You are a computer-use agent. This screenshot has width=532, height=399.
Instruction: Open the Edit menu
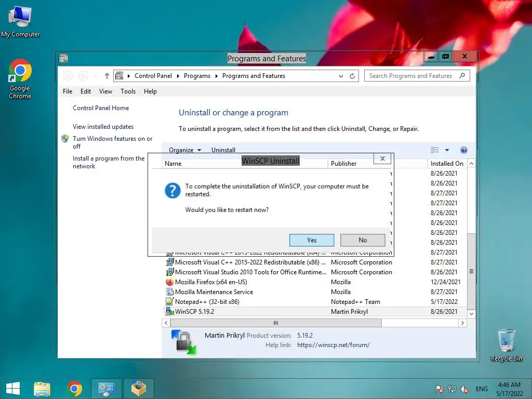[x=86, y=91]
